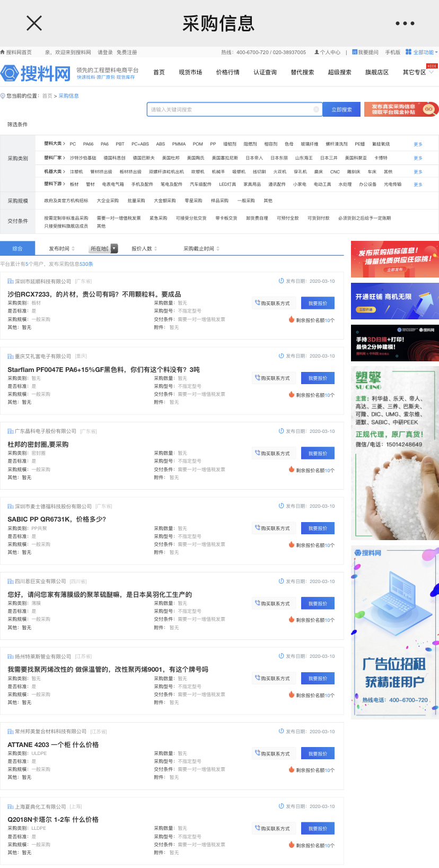This screenshot has width=439, height=868.
Task: Click the clear icon in search box
Action: coord(316,109)
